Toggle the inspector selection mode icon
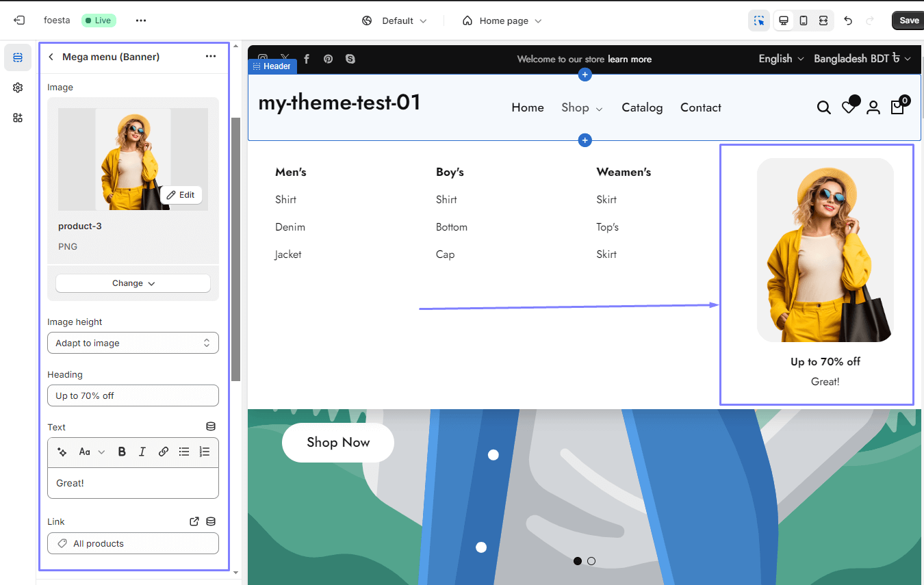Image resolution: width=924 pixels, height=585 pixels. (x=759, y=21)
